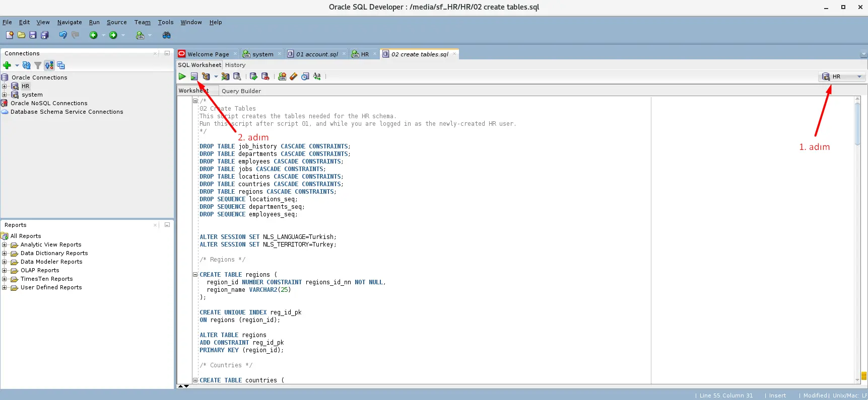
Task: Collapse the comment block fold marker at top
Action: 195,101
